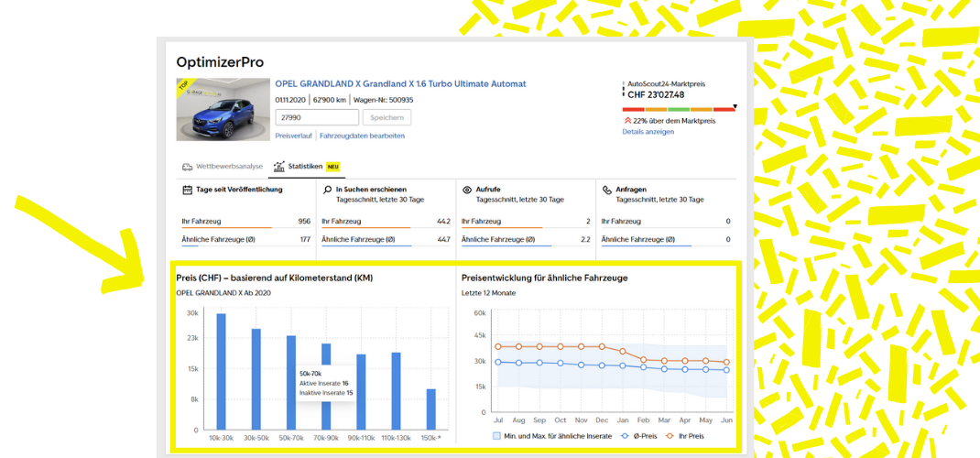Screen dimensions: 980x458
Task: Click the Speichern button
Action: (387, 117)
